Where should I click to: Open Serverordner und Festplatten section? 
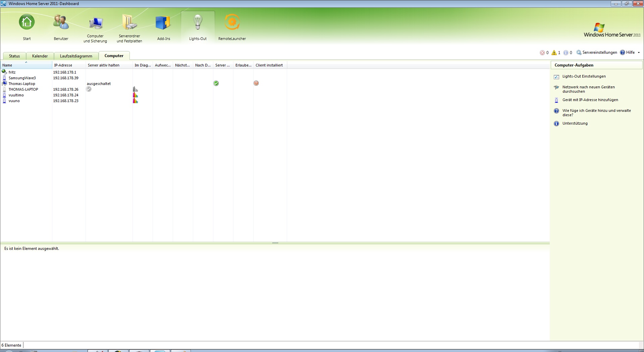pos(129,23)
